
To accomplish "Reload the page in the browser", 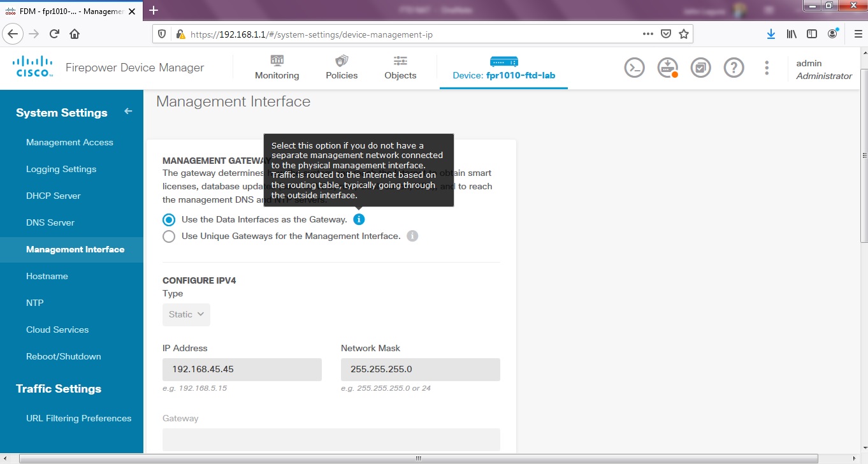I will (54, 34).
